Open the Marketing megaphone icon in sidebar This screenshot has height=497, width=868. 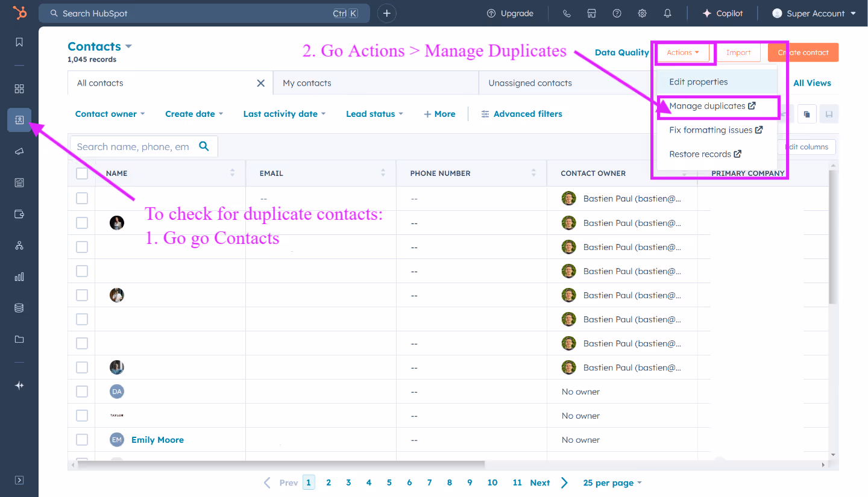pos(19,151)
